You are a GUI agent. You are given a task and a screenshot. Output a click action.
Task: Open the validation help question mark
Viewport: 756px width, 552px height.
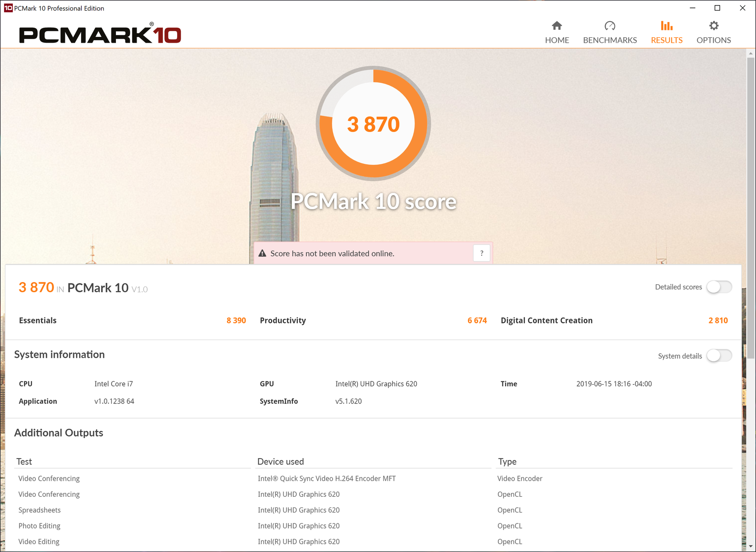[x=481, y=253]
